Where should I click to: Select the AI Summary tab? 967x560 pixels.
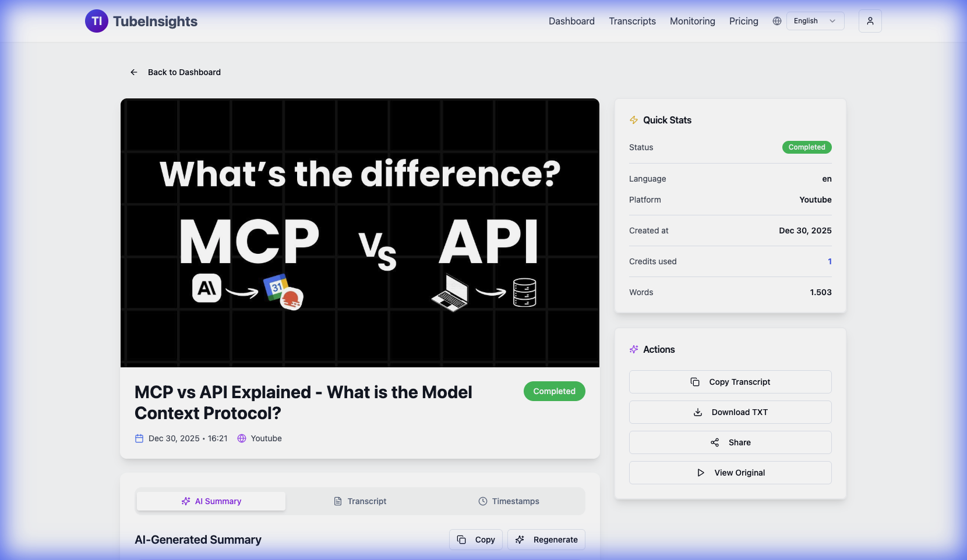[x=211, y=501]
